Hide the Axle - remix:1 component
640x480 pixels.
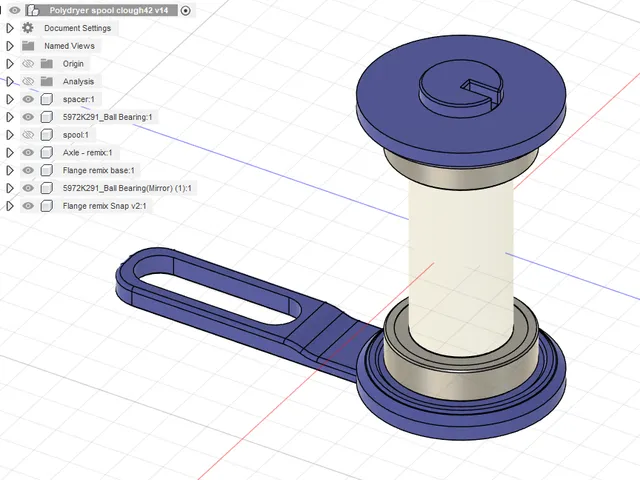28,153
